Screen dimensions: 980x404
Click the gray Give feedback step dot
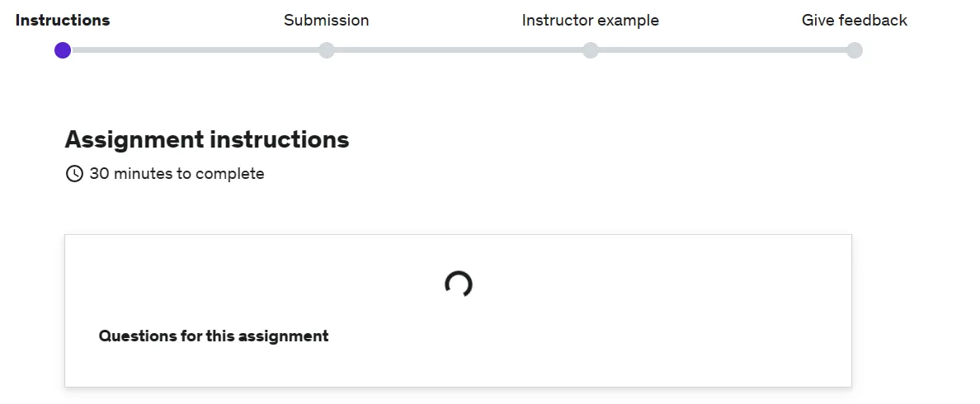click(855, 50)
